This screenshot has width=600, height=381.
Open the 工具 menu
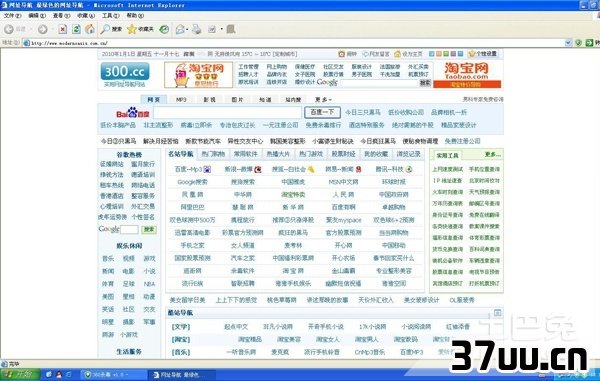pyautogui.click(x=110, y=16)
